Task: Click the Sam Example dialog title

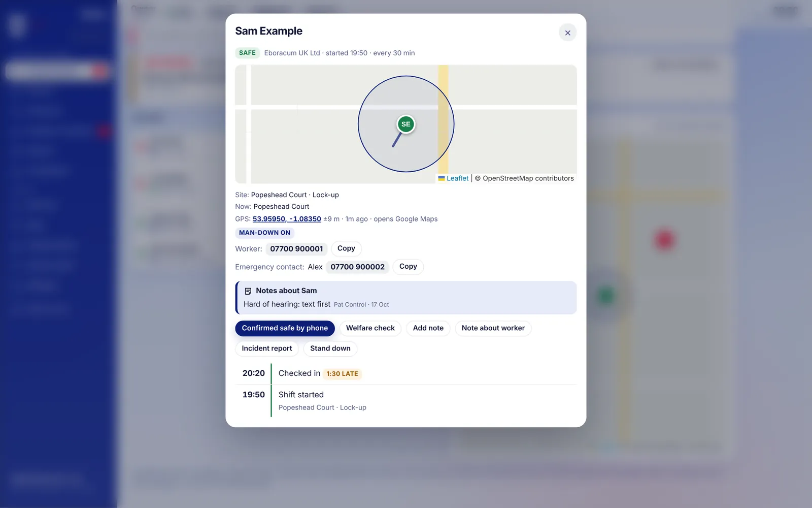Action: 268,31
